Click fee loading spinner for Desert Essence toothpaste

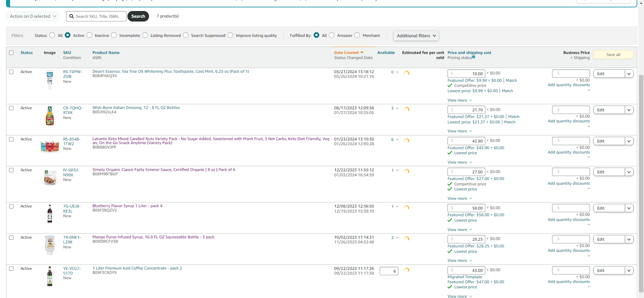point(407,73)
